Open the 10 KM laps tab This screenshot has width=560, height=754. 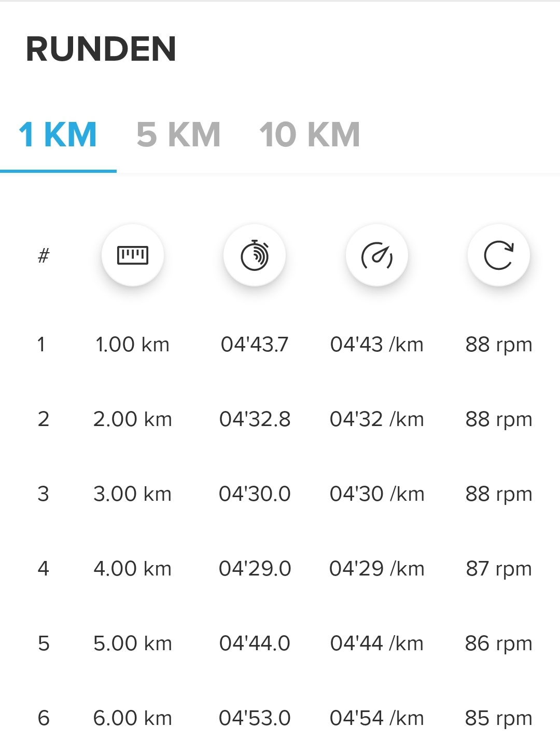tap(310, 135)
